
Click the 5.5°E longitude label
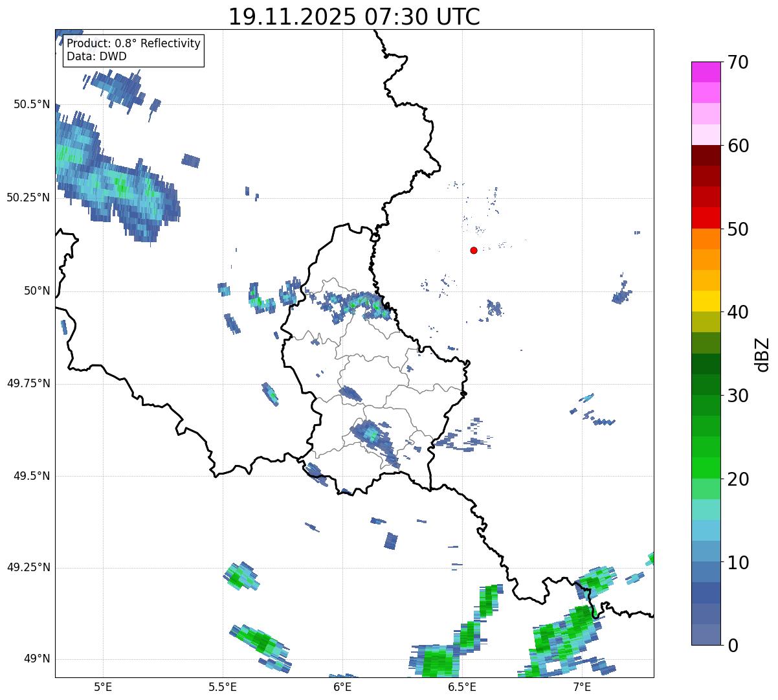pos(223,686)
